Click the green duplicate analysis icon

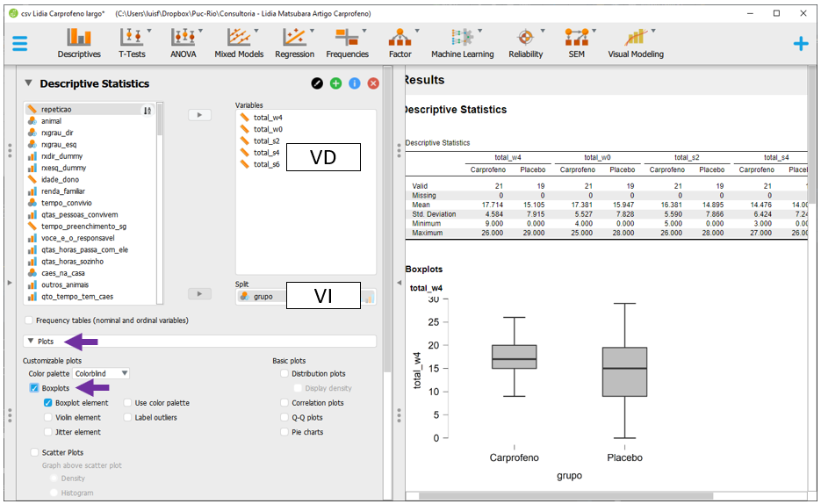pos(335,83)
